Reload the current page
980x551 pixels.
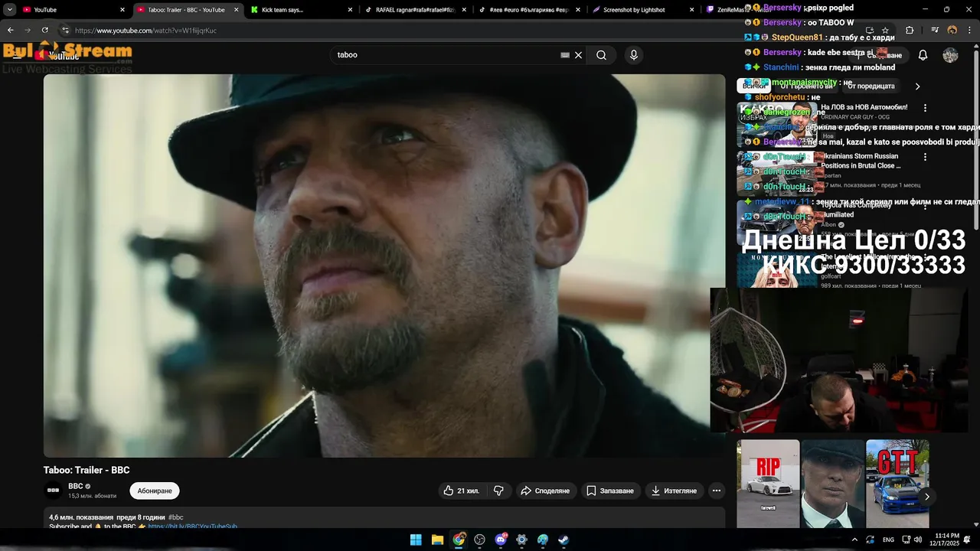(x=45, y=31)
